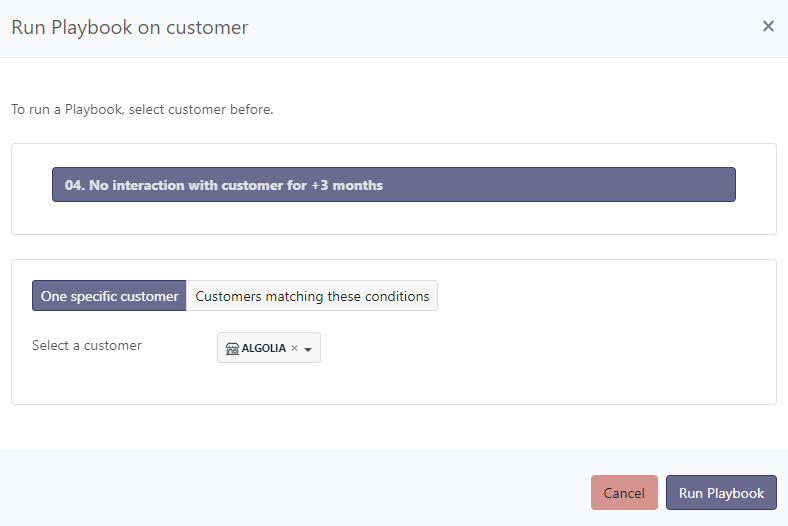Click the Run Playbook button
The height and width of the screenshot is (526, 788).
(x=720, y=493)
